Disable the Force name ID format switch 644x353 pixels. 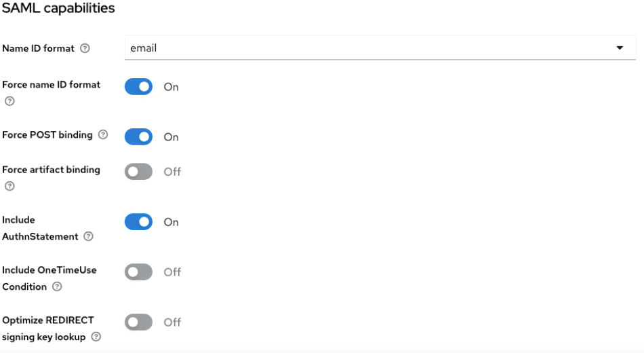coord(138,87)
